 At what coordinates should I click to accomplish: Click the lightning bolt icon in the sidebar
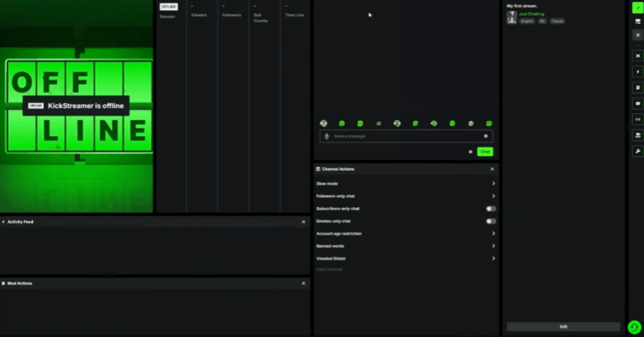pyautogui.click(x=637, y=72)
